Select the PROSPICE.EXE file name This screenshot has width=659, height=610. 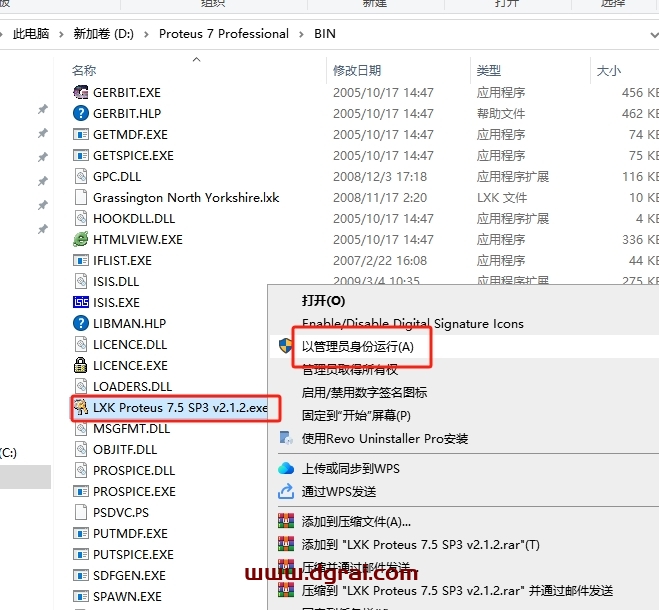134,491
